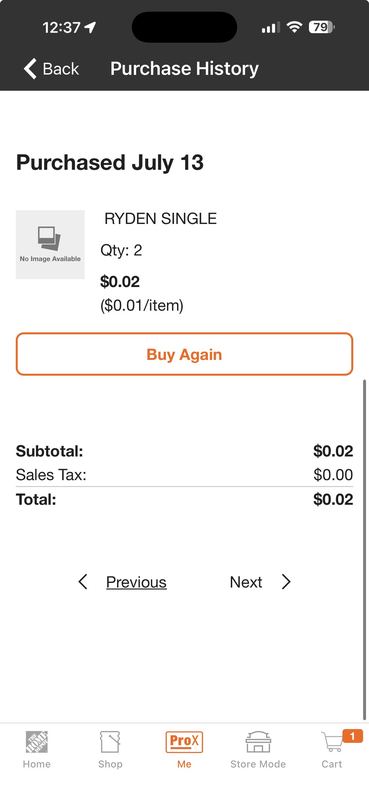The width and height of the screenshot is (369, 800).
Task: Click the Buy Again button
Action: [x=184, y=354]
